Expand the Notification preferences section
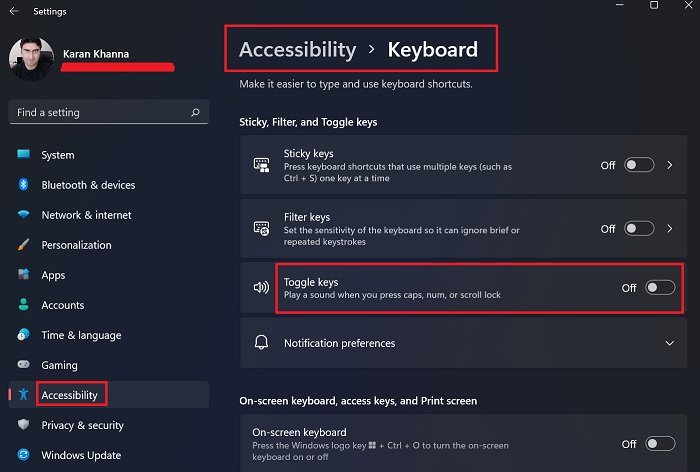 click(x=669, y=343)
